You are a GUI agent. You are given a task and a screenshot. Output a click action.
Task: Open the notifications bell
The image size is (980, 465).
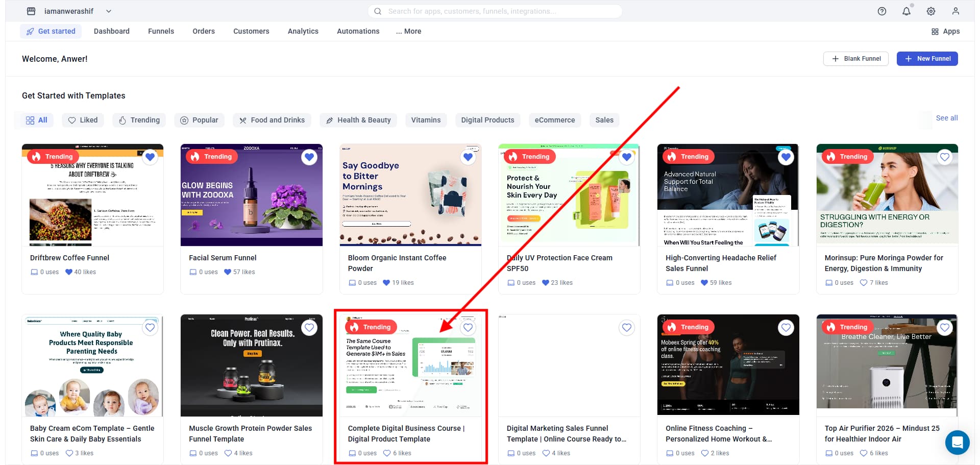click(906, 11)
